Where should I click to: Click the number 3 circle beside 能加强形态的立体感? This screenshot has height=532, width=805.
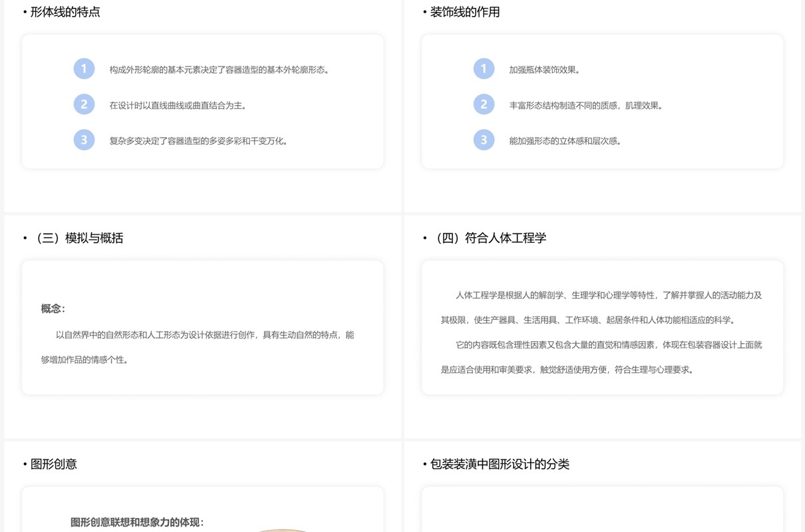pyautogui.click(x=484, y=140)
